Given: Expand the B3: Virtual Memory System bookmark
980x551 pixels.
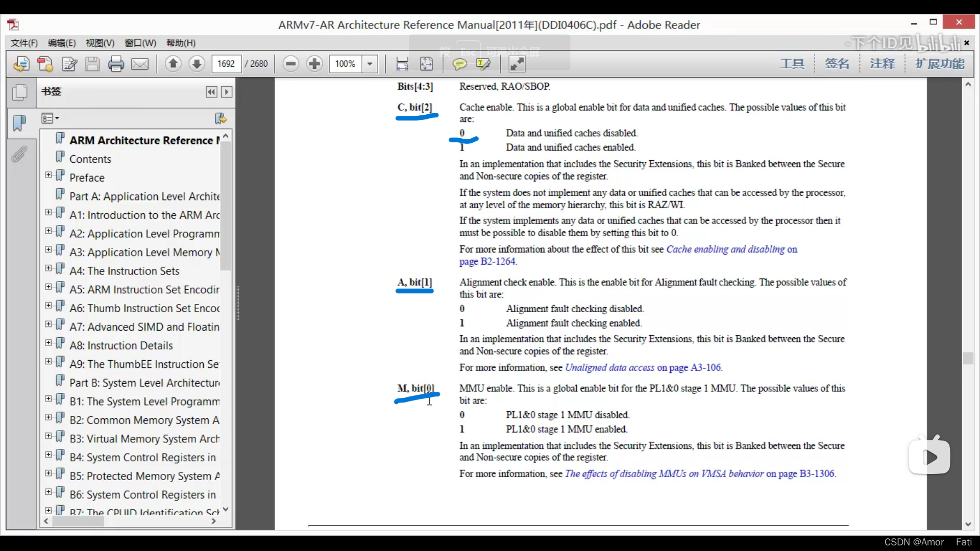Looking at the screenshot, I should 48,436.
